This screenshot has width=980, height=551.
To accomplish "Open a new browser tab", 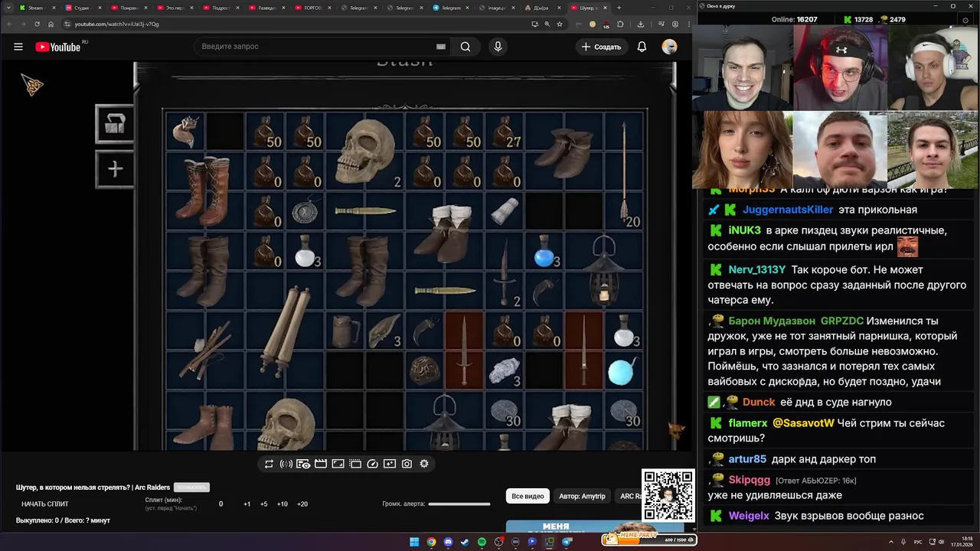I will pyautogui.click(x=619, y=8).
